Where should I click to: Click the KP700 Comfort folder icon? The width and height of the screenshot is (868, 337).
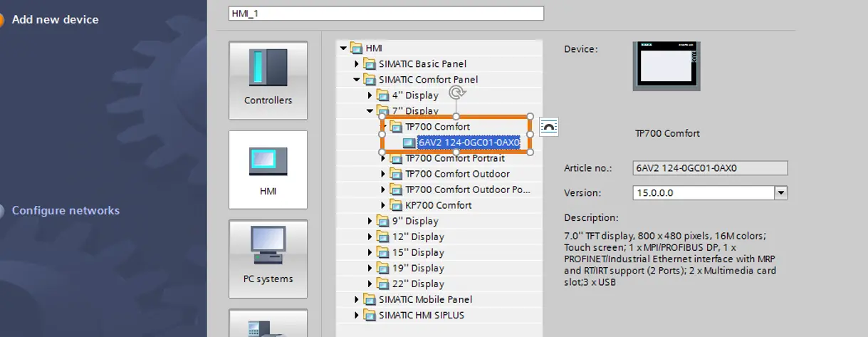pos(396,205)
